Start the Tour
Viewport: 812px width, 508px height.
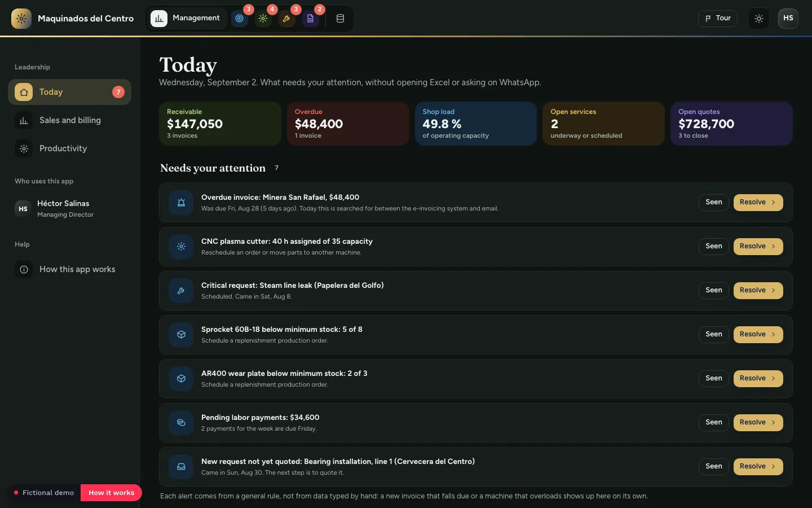(718, 19)
